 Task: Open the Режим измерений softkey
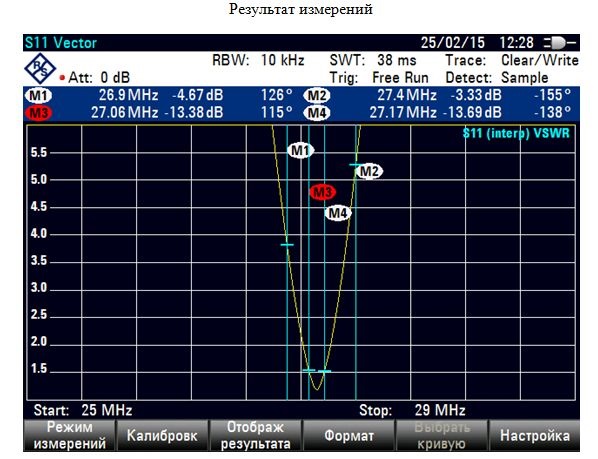click(69, 435)
